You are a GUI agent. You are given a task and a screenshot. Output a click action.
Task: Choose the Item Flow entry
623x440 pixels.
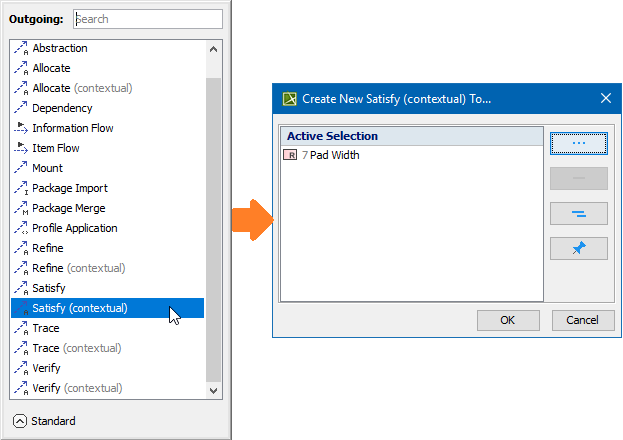(56, 148)
